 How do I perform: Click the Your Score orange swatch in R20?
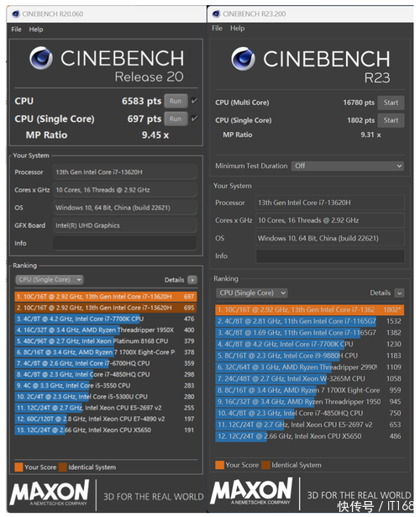click(18, 467)
